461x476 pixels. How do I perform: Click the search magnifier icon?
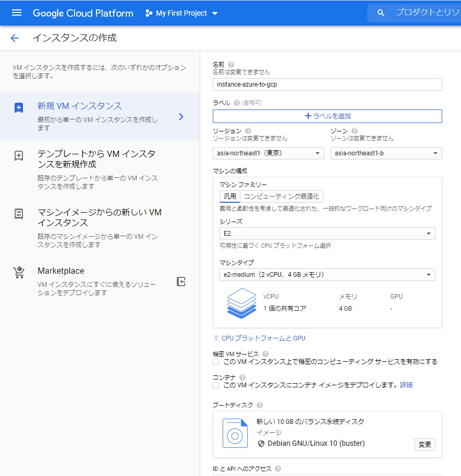tap(381, 13)
